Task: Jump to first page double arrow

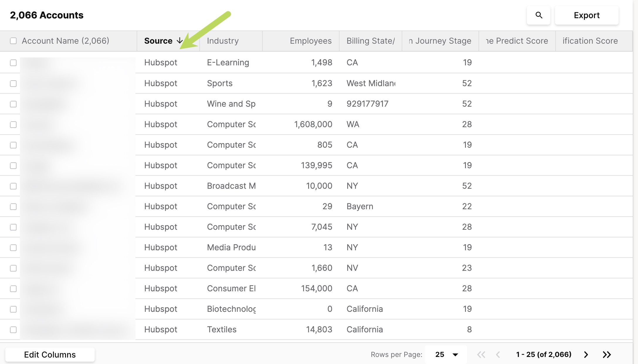Action: [x=481, y=355]
